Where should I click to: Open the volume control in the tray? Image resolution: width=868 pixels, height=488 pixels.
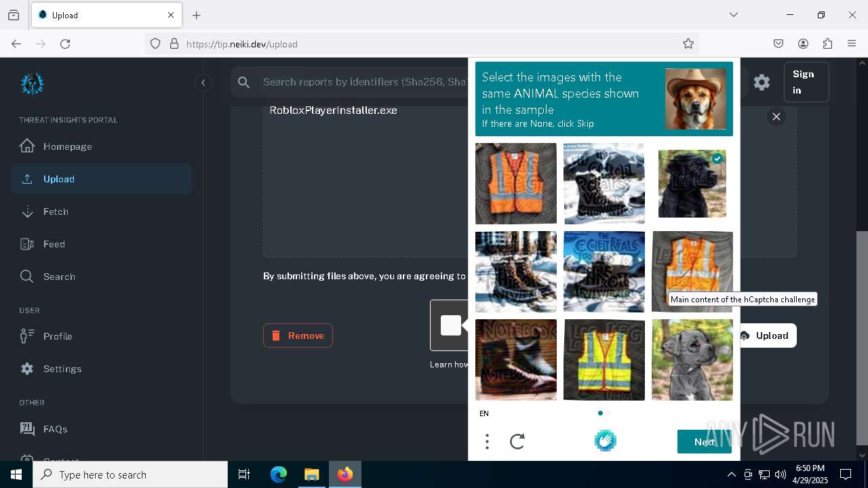click(x=781, y=474)
